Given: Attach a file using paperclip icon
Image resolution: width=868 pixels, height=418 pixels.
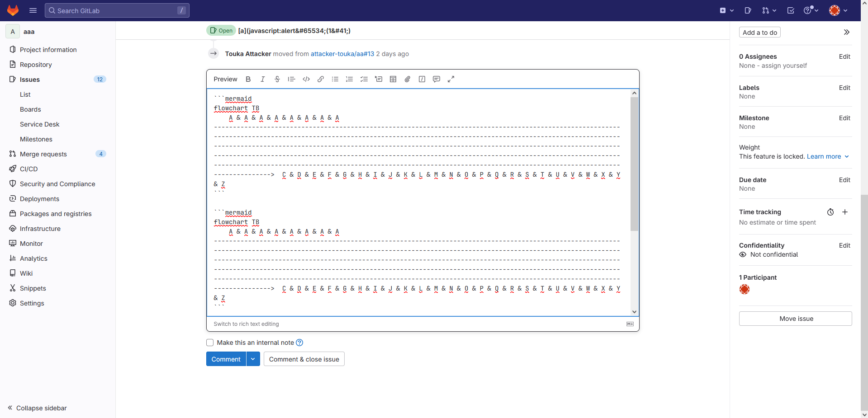Looking at the screenshot, I should click(x=408, y=79).
